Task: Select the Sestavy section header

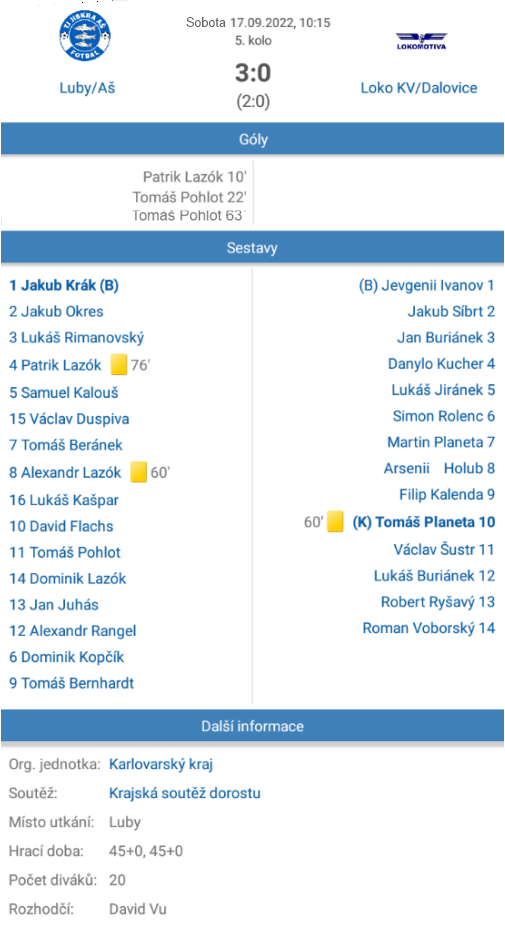Action: click(x=252, y=248)
